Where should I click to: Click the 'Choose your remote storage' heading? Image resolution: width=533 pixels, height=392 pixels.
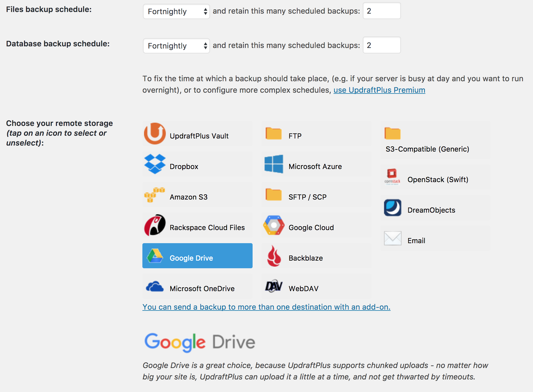tap(59, 123)
